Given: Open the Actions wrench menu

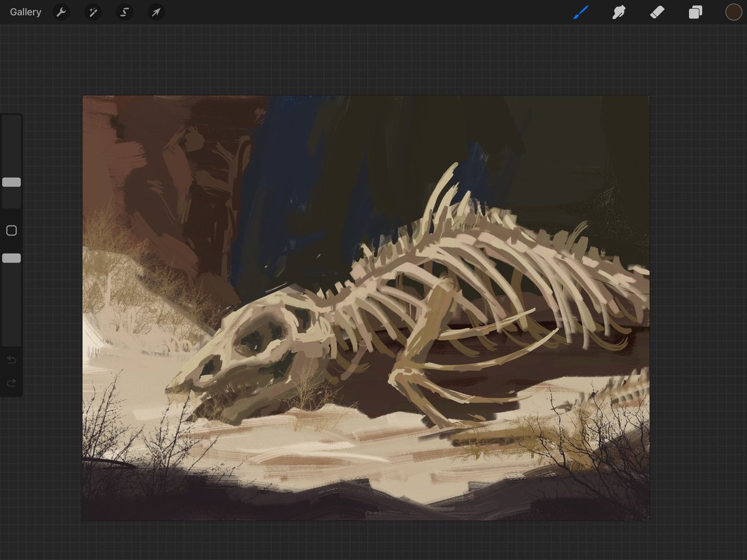Looking at the screenshot, I should pos(61,12).
